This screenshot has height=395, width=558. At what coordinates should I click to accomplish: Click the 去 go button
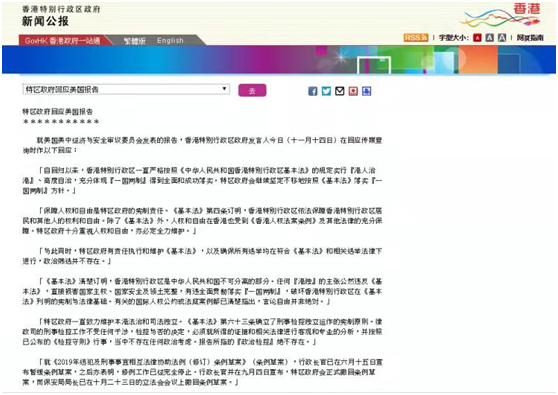point(252,90)
